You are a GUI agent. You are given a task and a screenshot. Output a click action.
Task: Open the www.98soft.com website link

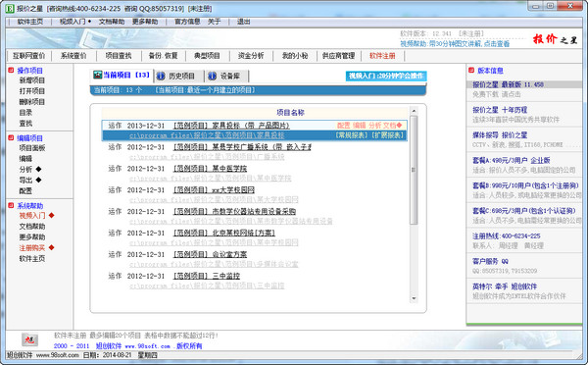click(147, 346)
